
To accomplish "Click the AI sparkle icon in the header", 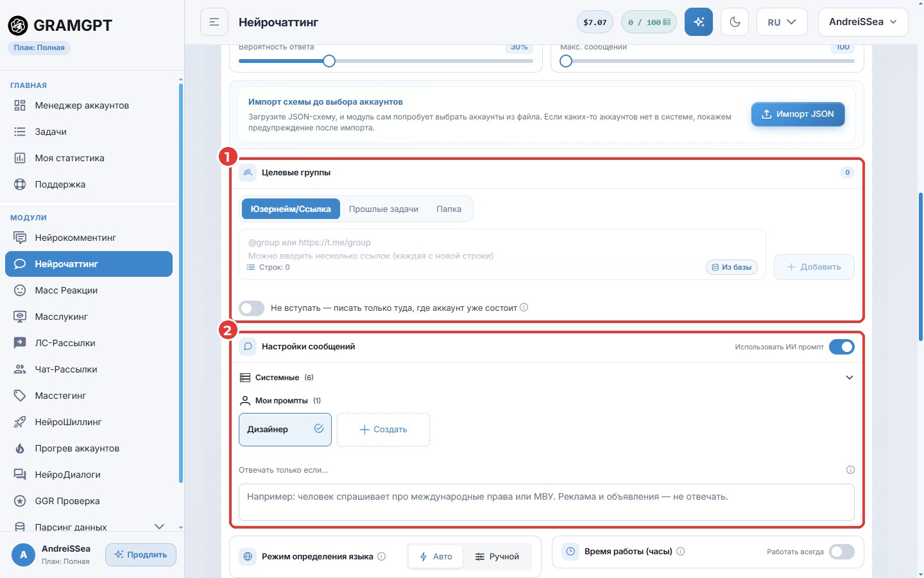I will (x=699, y=22).
